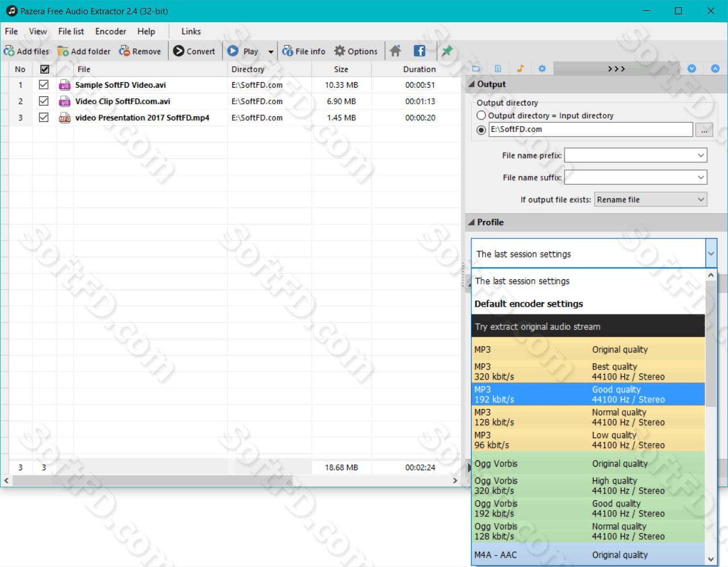
Task: Uncheck the video Presentation 2017 SoftFD.mp4 checkbox
Action: click(43, 117)
